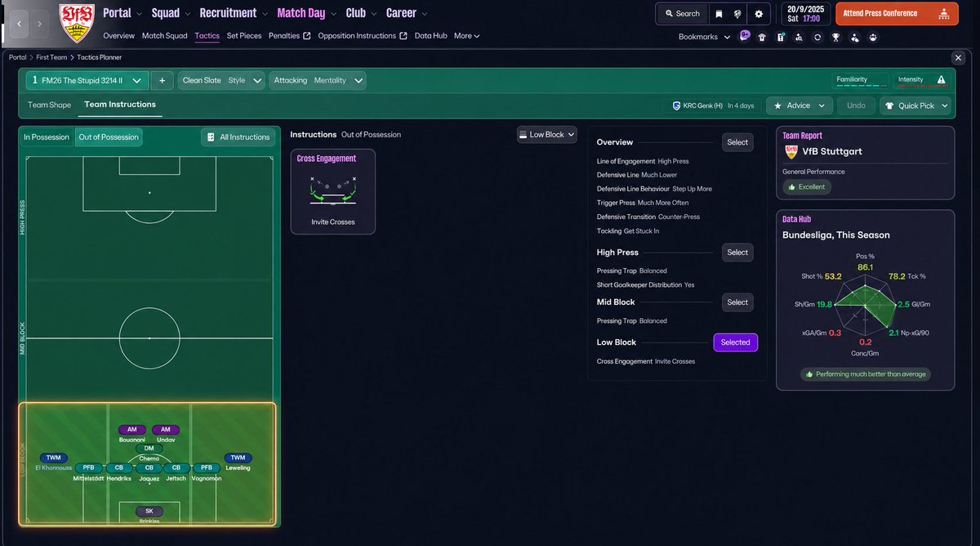The image size is (980, 546).
Task: Switch to the Team Shape tab
Action: point(49,105)
